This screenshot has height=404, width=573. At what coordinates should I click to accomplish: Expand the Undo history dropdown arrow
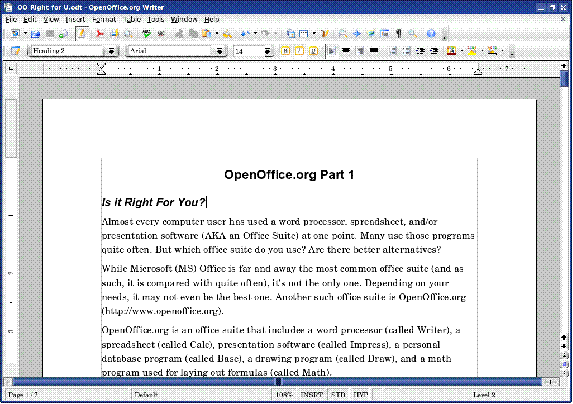pyautogui.click(x=255, y=34)
